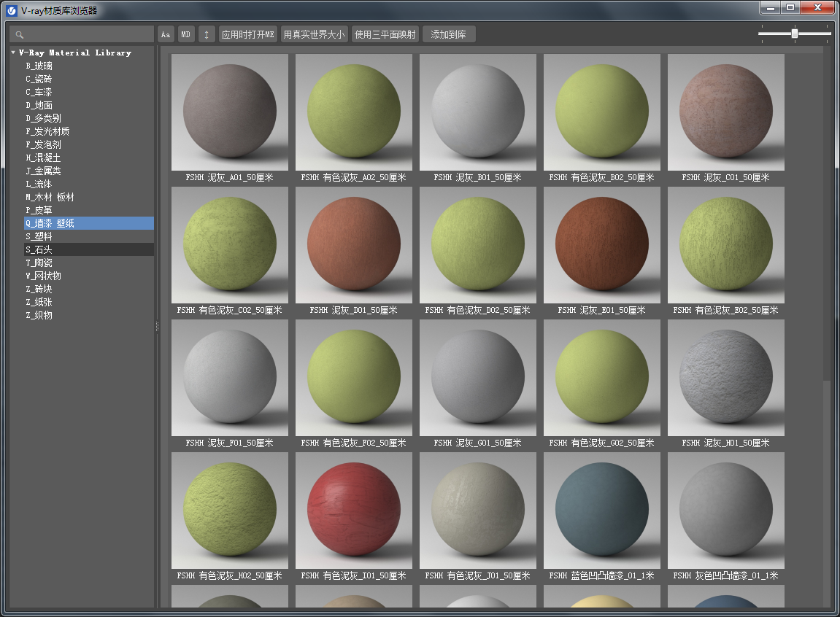Click the up-down arrow sort icon

click(x=207, y=34)
